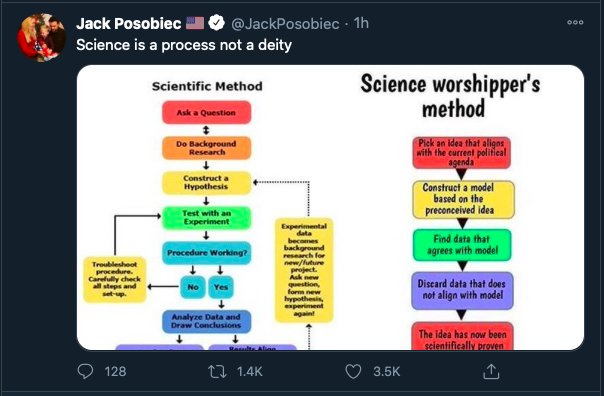The width and height of the screenshot is (604, 396).
Task: Click the Science worshipper's method heading
Action: 450,95
